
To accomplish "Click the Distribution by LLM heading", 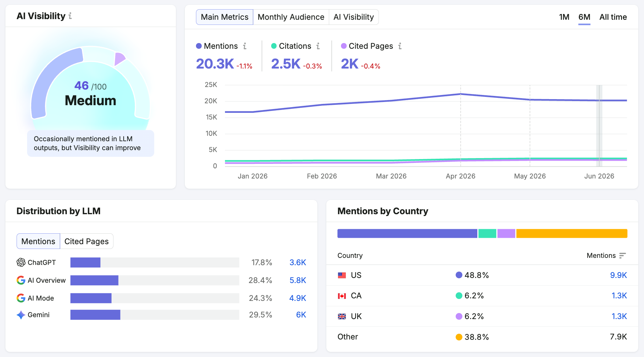I will [x=58, y=211].
